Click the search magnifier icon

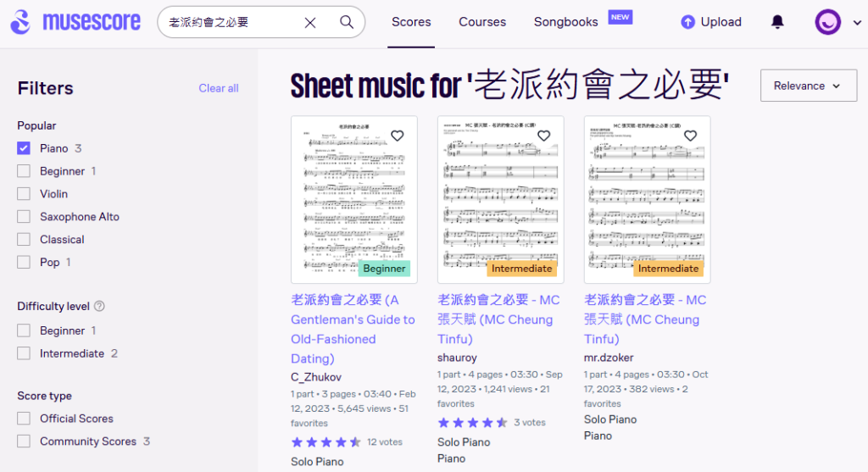pos(347,22)
